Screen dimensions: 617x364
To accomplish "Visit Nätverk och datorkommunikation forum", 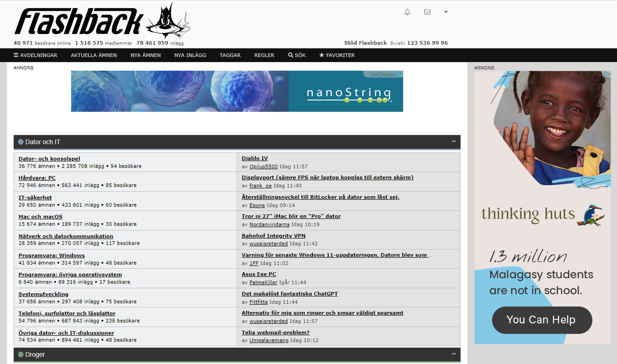I will tap(66, 236).
